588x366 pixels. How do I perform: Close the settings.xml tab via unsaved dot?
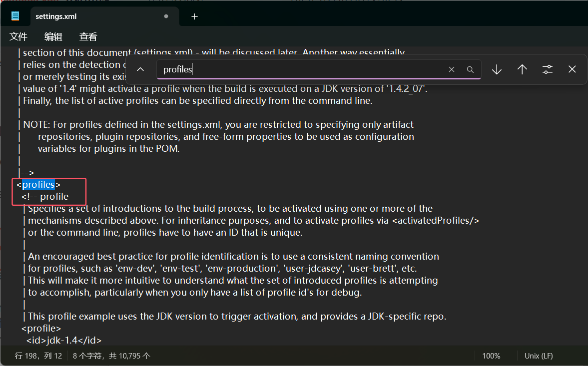166,16
